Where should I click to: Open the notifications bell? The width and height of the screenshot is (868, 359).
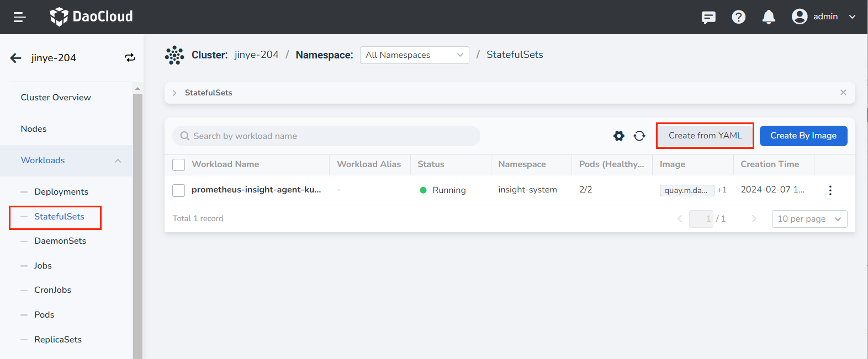coord(768,17)
